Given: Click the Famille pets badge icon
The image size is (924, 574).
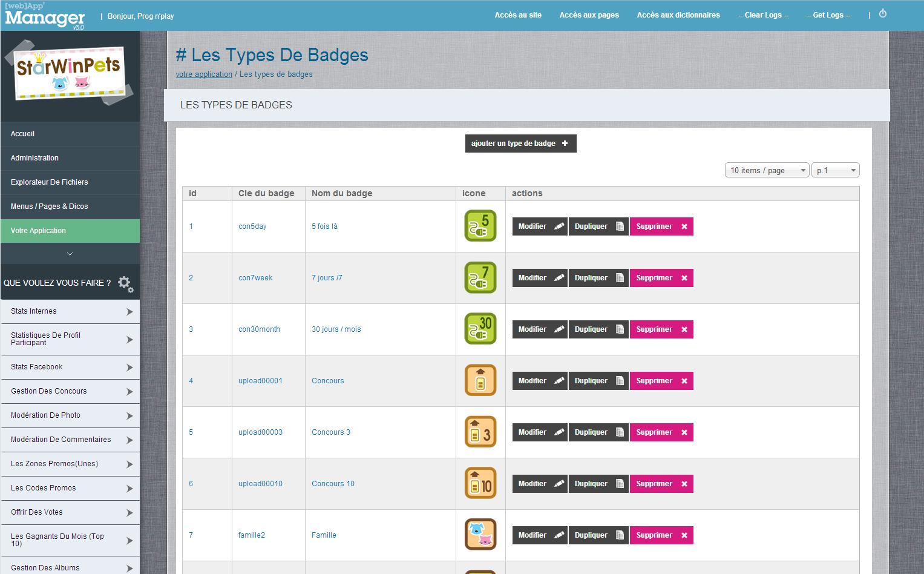Looking at the screenshot, I should pos(480,535).
